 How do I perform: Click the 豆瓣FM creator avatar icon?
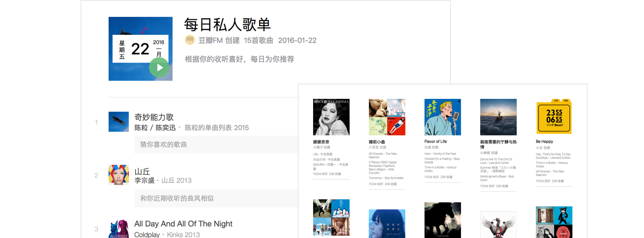click(x=190, y=40)
